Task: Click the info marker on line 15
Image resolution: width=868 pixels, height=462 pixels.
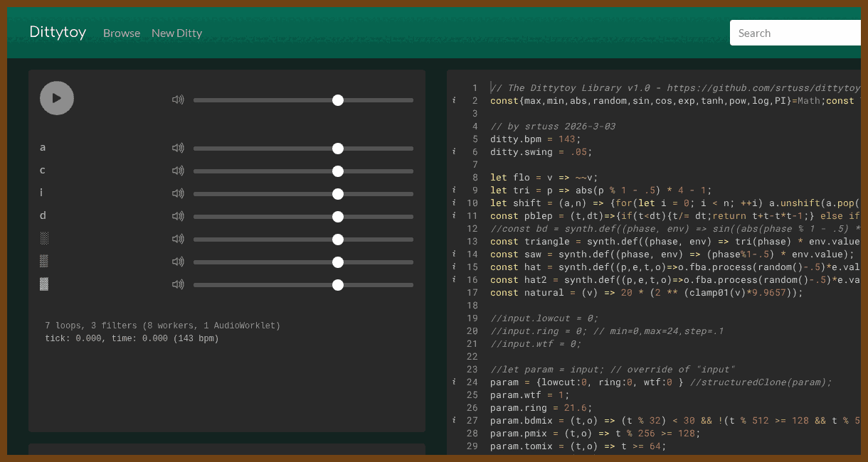Action: pos(454,267)
